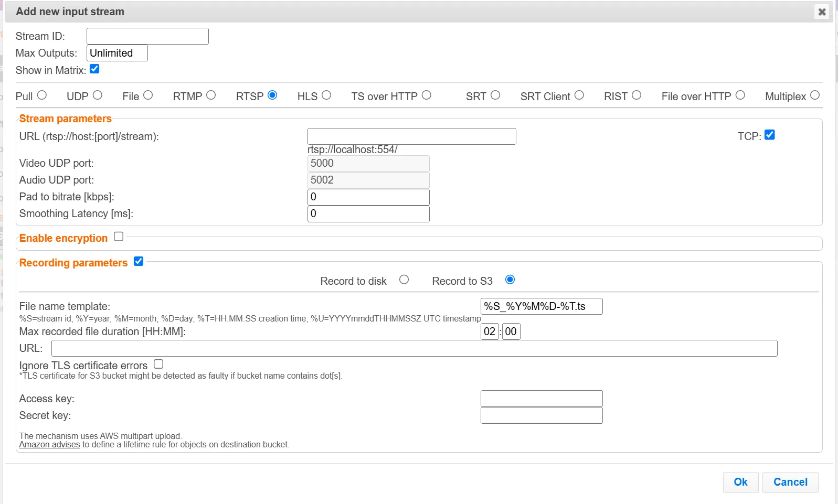Choose HLS as input type
The image size is (838, 504).
coord(326,95)
